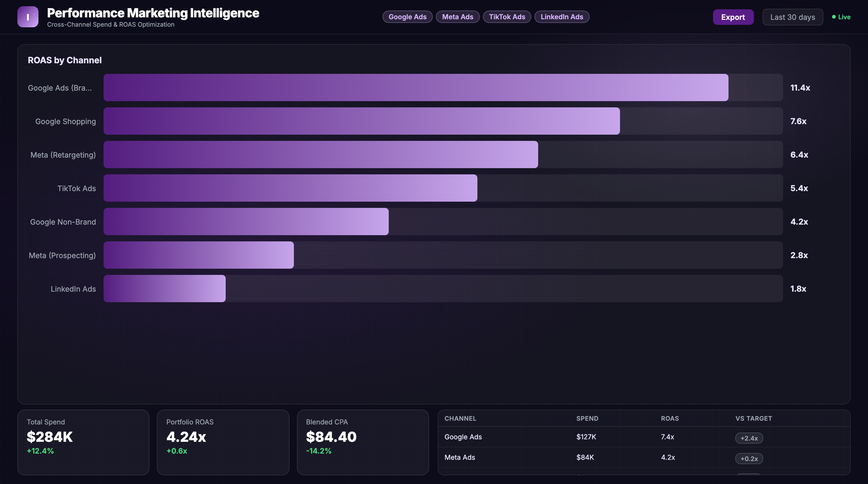Open the Last 30 days date range
868x484 pixels.
(793, 17)
